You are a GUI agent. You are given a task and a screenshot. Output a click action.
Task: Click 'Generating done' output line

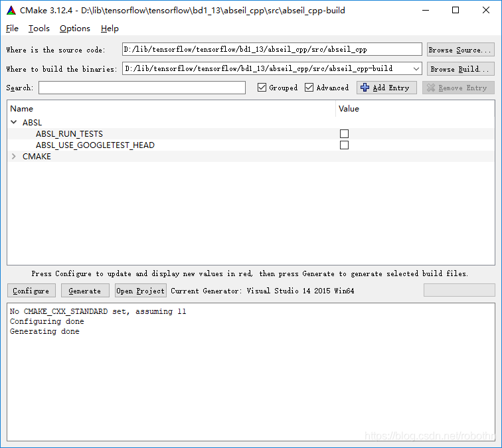click(x=44, y=331)
